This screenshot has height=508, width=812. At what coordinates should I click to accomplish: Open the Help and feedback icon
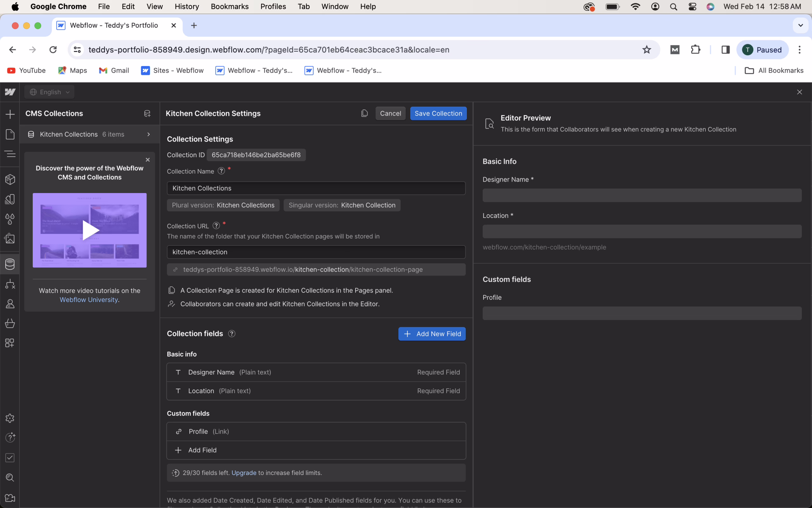(10, 438)
